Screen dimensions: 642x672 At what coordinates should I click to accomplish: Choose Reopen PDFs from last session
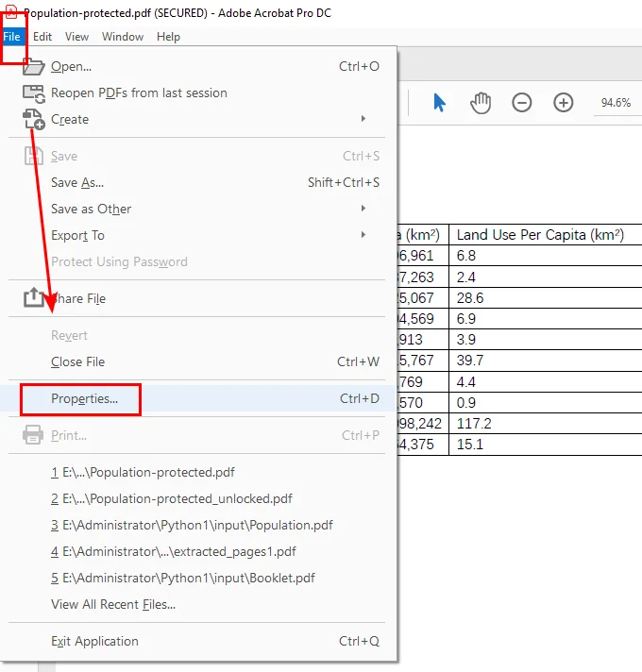tap(197, 93)
